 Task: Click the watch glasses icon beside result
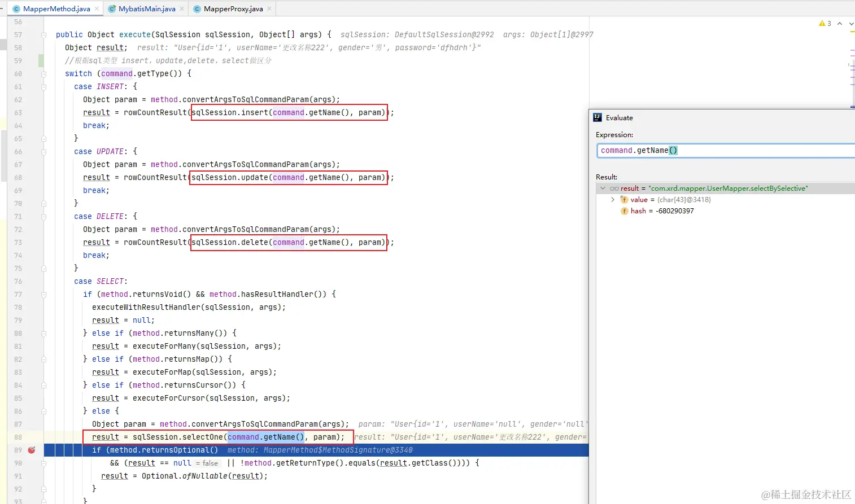614,189
